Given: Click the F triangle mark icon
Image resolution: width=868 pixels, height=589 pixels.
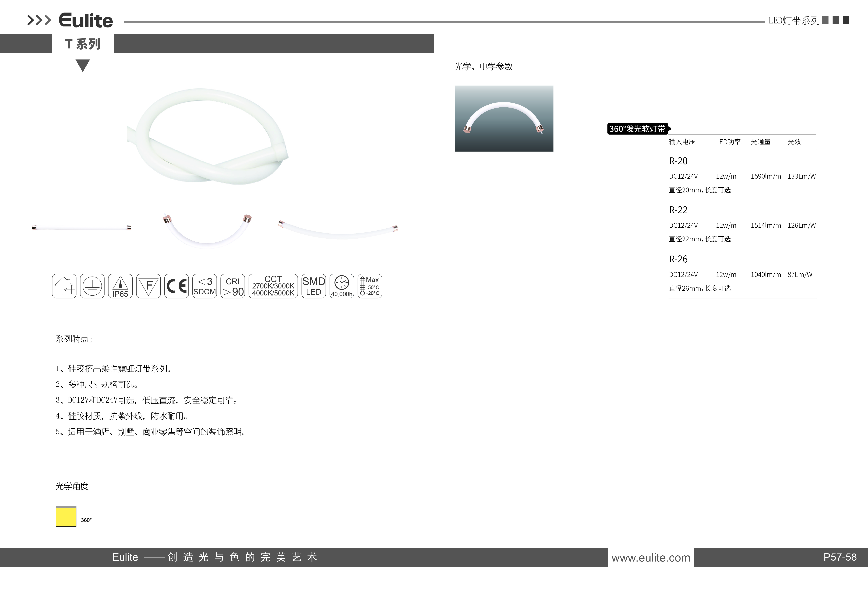Looking at the screenshot, I should (x=148, y=286).
